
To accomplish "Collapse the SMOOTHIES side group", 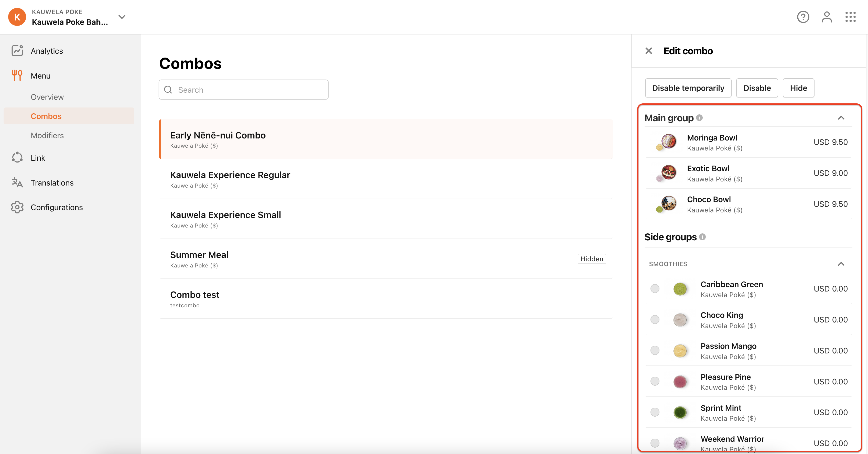I will point(841,264).
